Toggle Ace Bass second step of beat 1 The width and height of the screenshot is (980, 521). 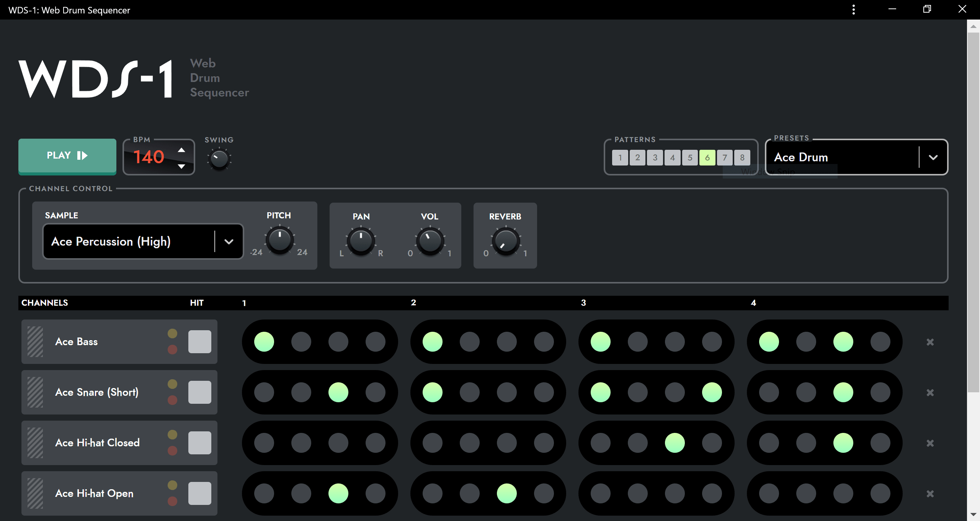[301, 342]
